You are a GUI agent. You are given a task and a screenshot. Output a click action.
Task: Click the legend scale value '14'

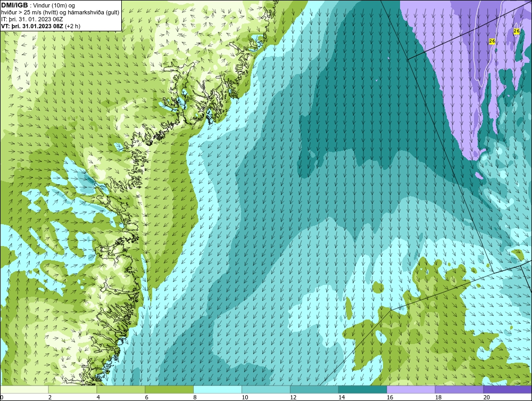point(342,397)
